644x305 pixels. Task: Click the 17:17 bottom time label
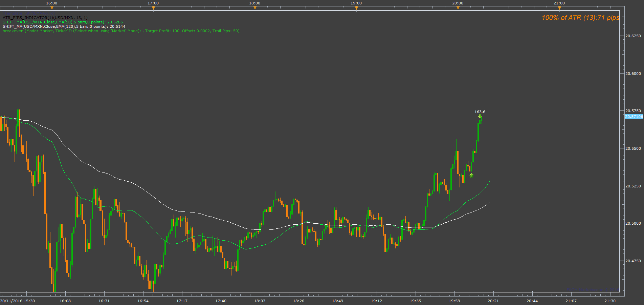(182, 301)
